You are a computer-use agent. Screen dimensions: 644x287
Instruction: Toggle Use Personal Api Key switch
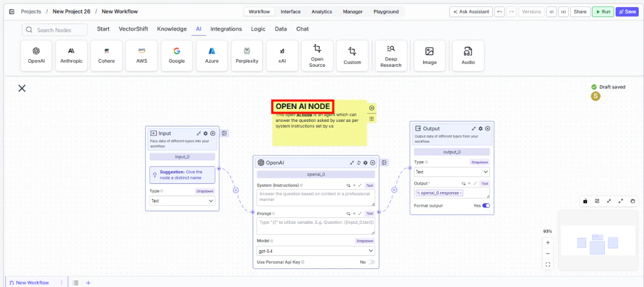(x=371, y=262)
